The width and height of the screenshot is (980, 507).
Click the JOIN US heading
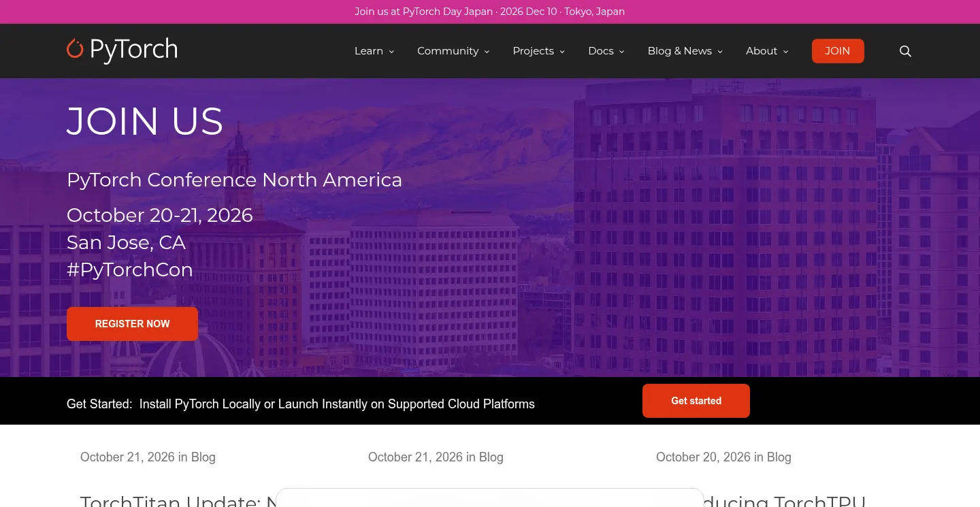point(145,121)
